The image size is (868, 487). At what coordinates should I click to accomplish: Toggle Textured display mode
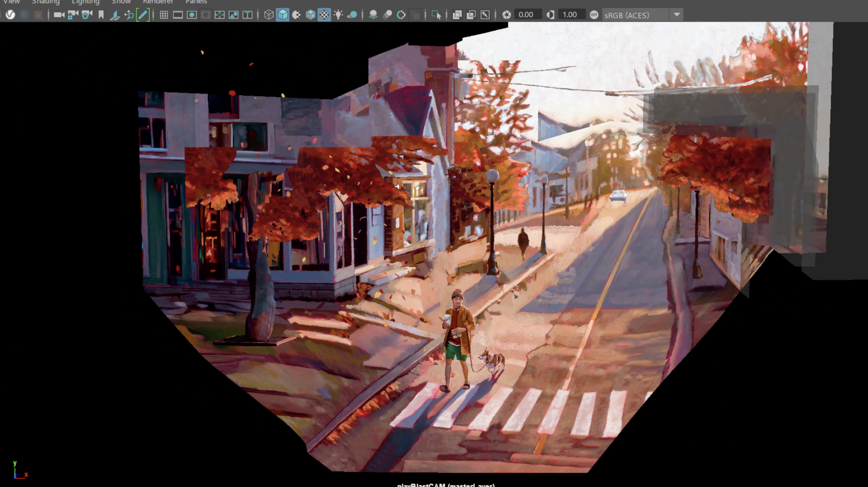click(x=324, y=15)
